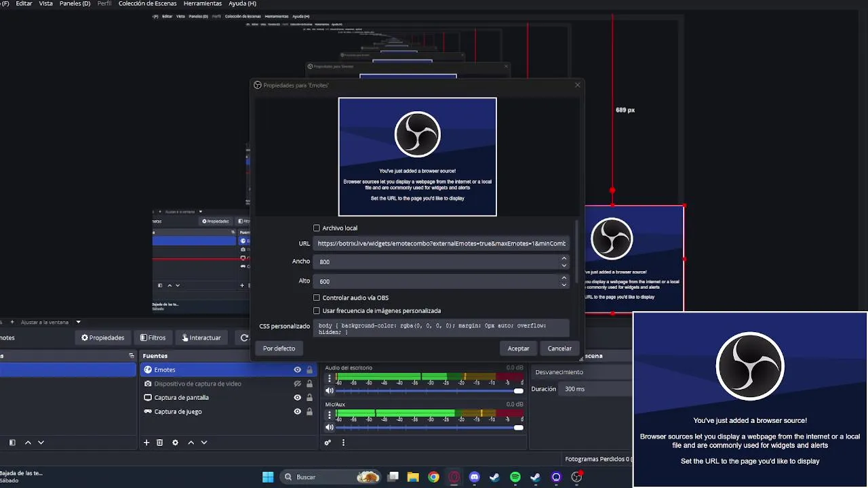Open Filtros from the source toolbar

click(153, 338)
